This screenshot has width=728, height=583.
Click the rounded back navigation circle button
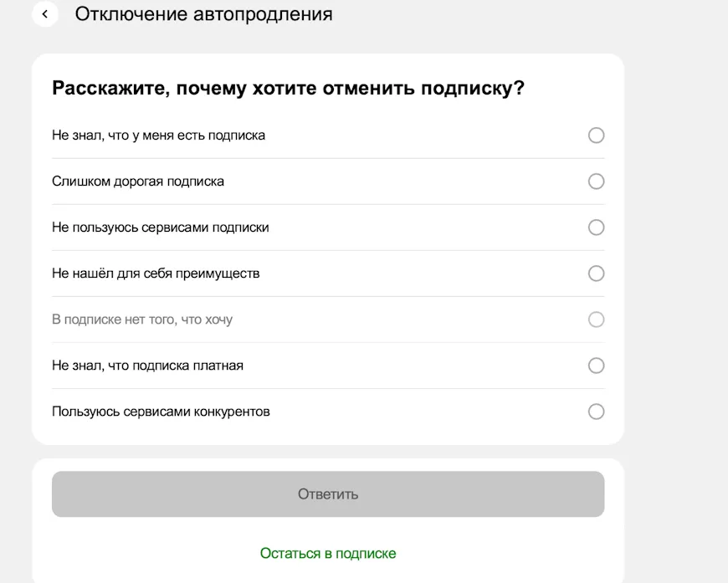[x=44, y=14]
